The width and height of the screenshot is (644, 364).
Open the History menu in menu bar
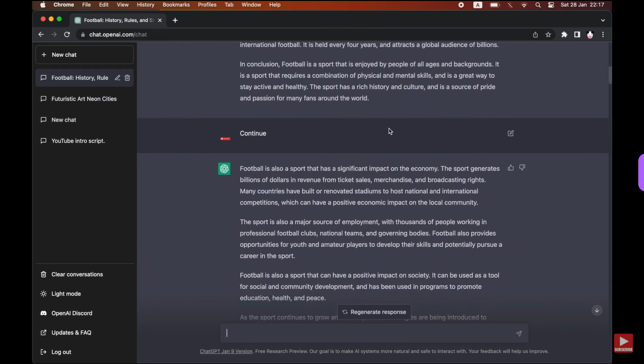click(145, 5)
